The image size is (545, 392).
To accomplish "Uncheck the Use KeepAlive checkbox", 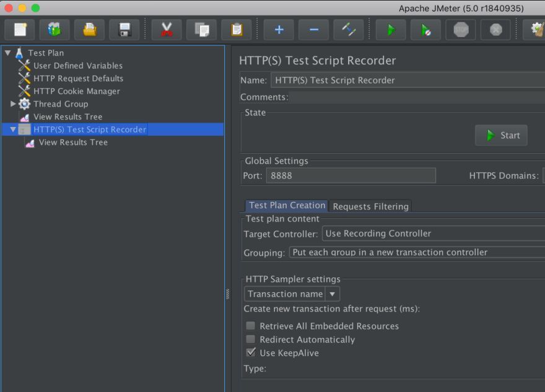I will pos(250,352).
